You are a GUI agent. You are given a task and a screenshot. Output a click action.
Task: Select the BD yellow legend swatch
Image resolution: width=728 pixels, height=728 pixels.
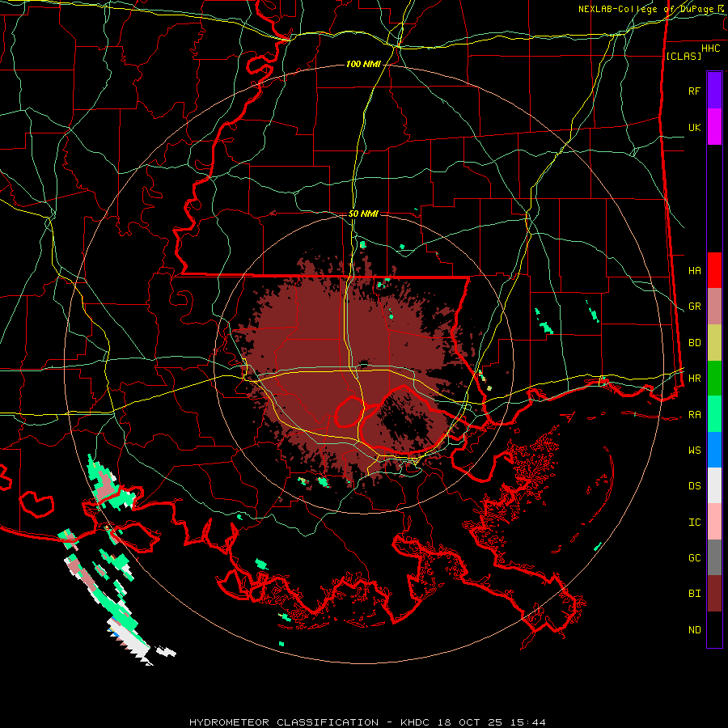714,343
